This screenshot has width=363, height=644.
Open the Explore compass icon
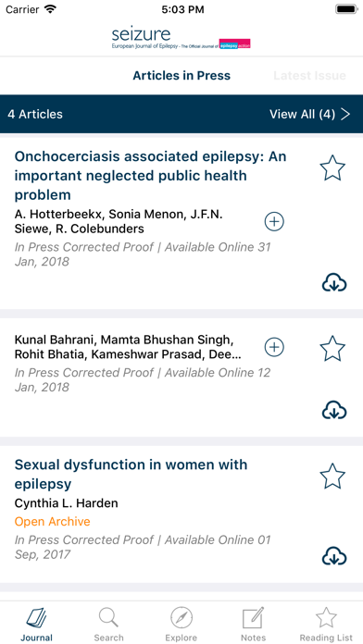pyautogui.click(x=181, y=618)
